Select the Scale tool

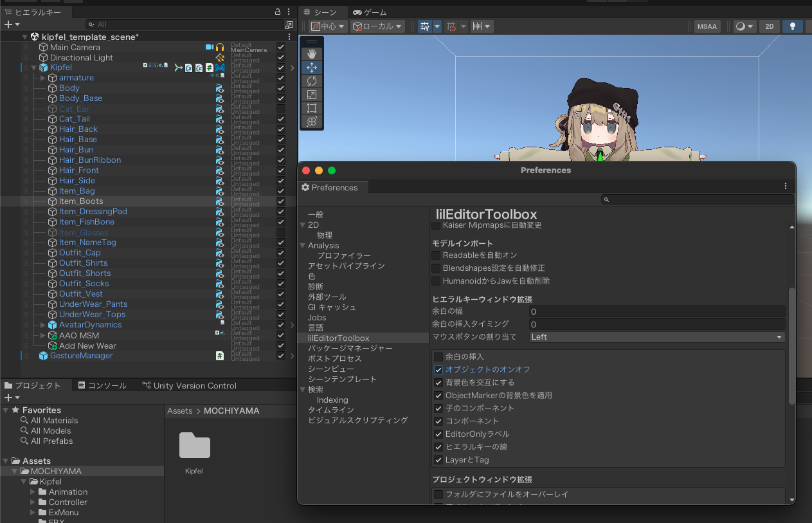(x=312, y=95)
